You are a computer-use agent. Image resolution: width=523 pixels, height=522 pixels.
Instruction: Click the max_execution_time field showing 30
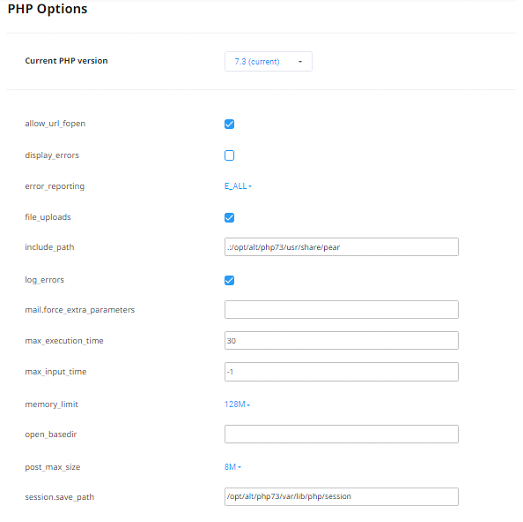[342, 341]
